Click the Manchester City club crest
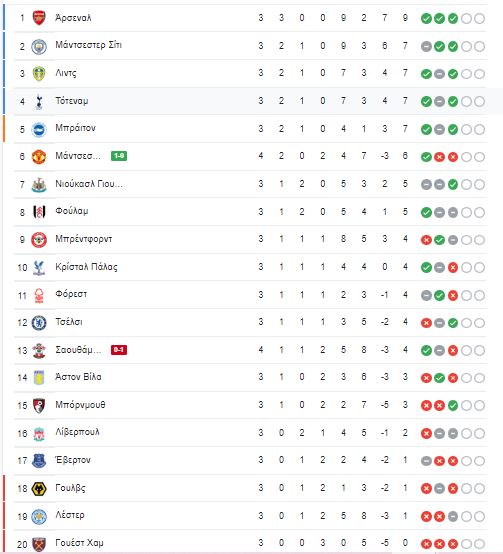 tap(39, 46)
